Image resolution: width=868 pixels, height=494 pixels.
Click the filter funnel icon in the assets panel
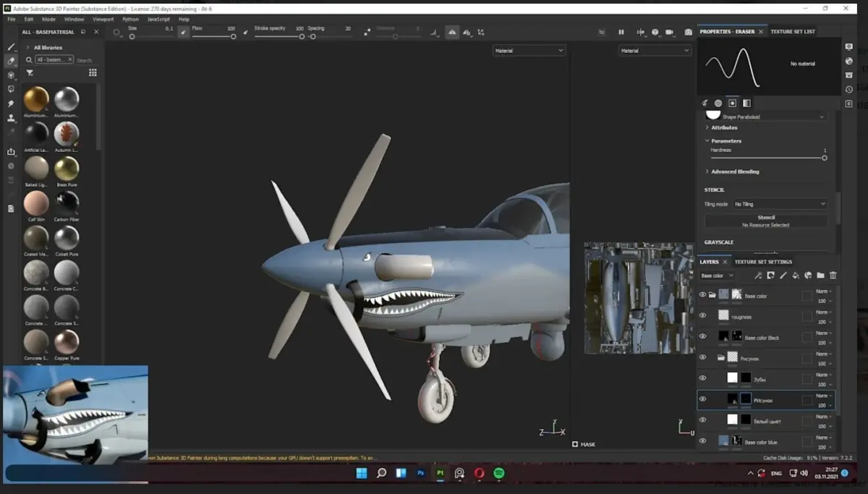(x=30, y=73)
